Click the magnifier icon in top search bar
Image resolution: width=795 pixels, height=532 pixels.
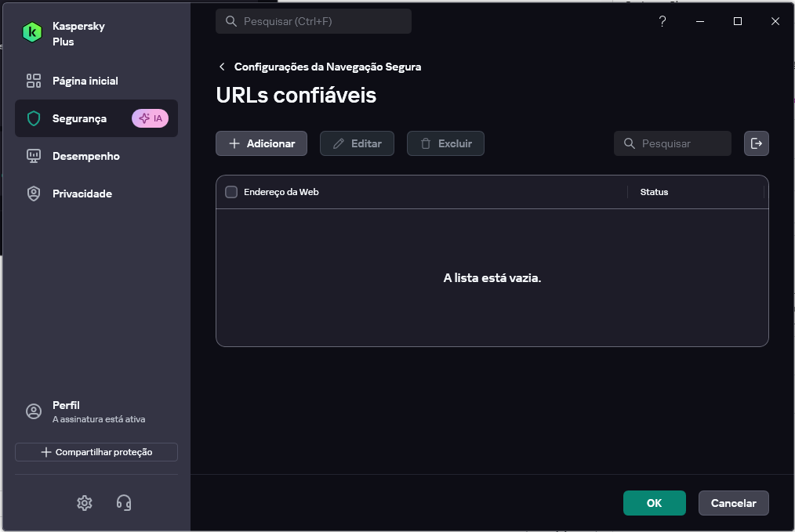pyautogui.click(x=231, y=22)
